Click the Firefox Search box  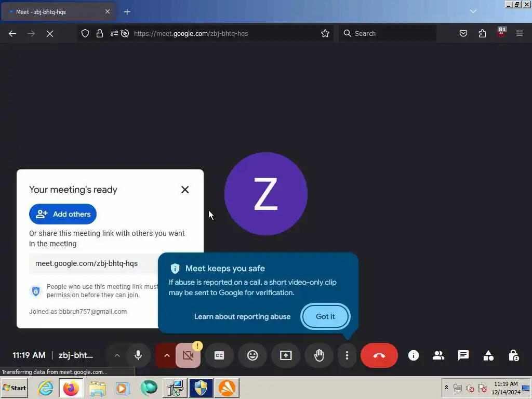click(x=388, y=33)
